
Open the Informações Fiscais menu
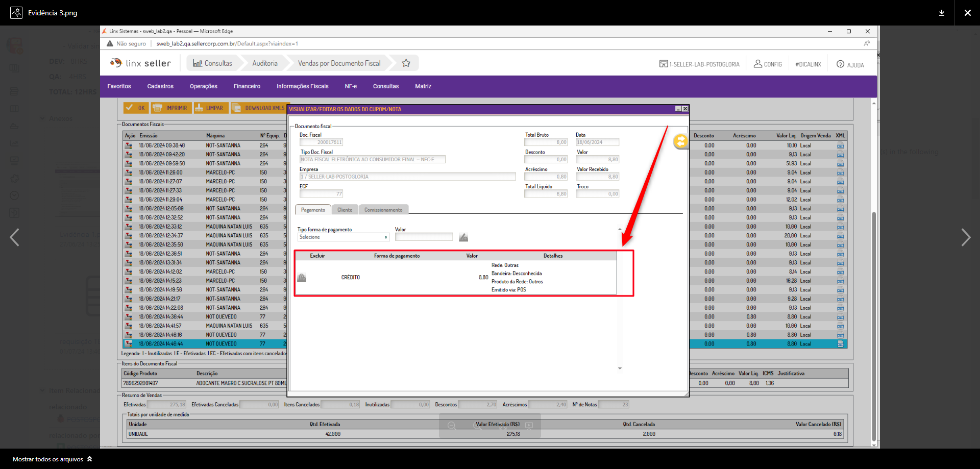pos(303,87)
